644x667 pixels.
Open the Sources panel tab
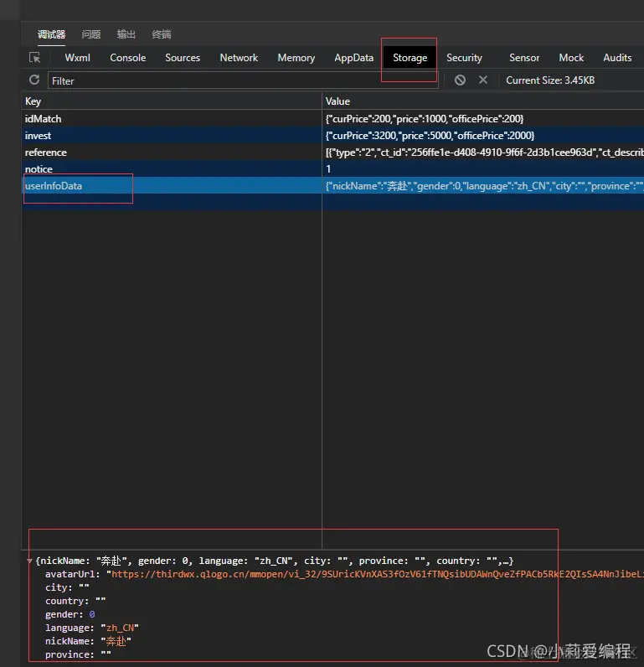point(183,58)
